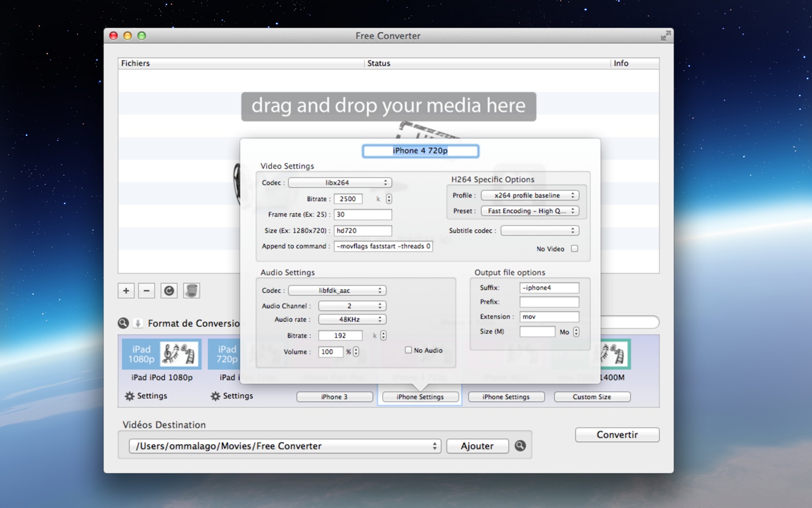Click the audio Bitrate stepper arrows
Viewport: 812px width, 508px height.
coord(383,336)
